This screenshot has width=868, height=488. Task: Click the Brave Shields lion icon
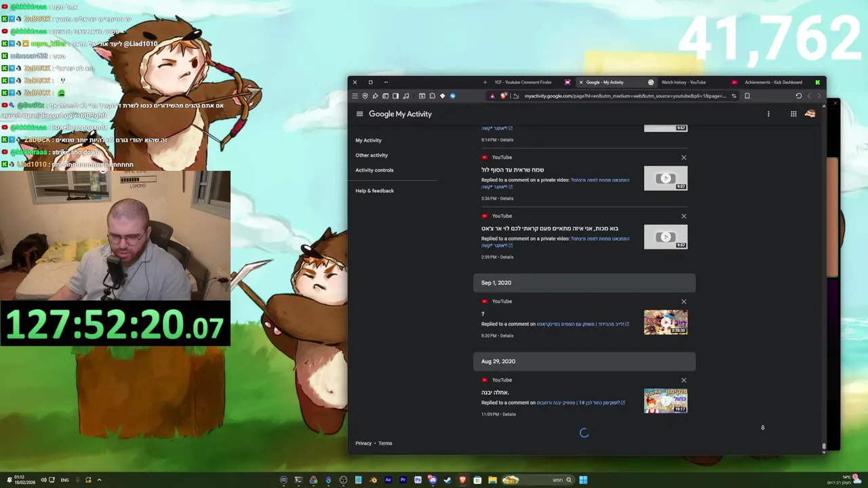point(504,96)
